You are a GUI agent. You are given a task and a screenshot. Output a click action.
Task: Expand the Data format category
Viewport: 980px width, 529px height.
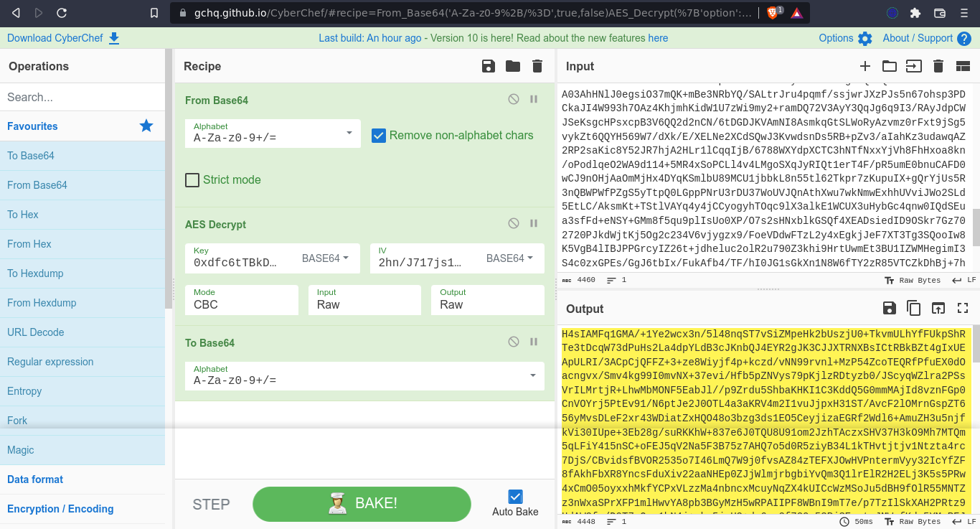[35, 479]
